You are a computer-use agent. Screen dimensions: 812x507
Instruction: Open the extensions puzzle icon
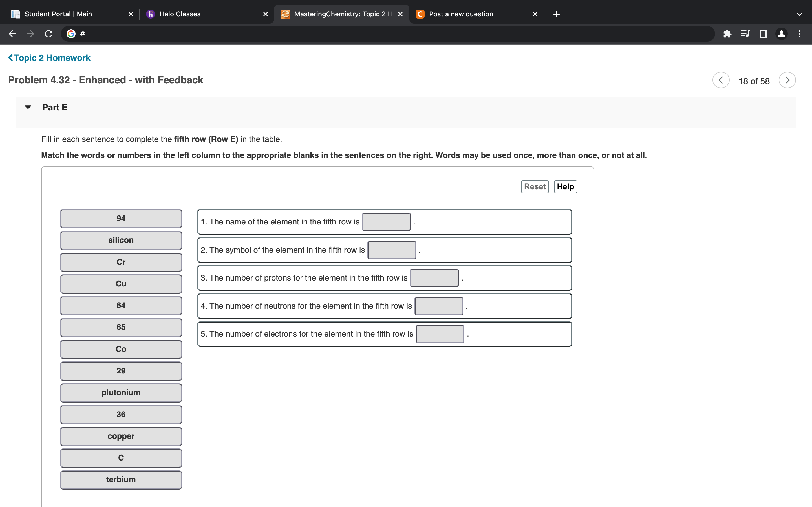[727, 34]
